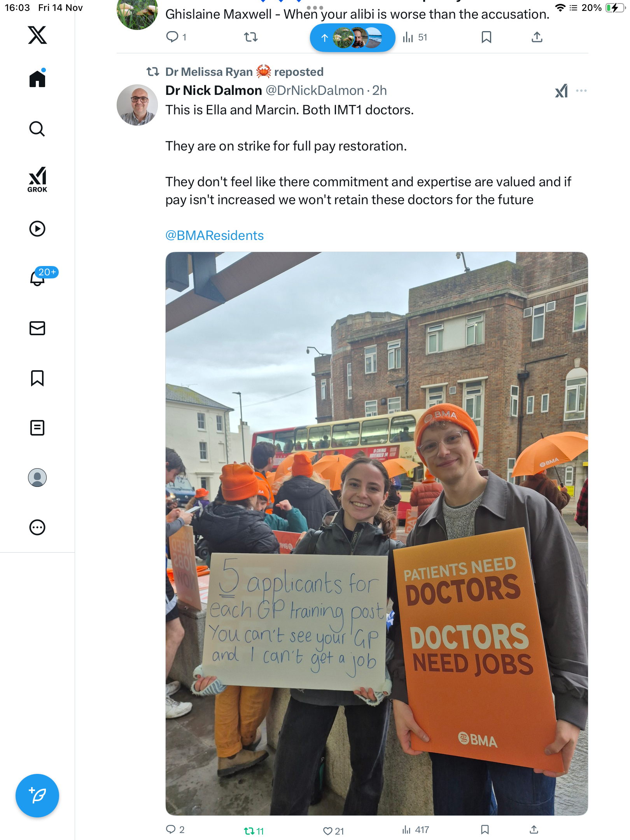
Task: Open the strike photo of Ella and Marcin
Action: click(376, 534)
